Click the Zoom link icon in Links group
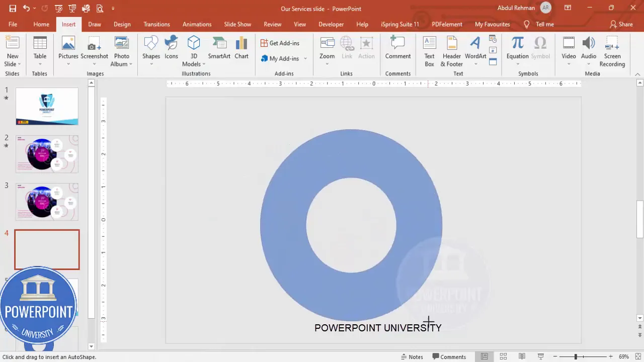Image resolution: width=644 pixels, height=362 pixels. click(x=327, y=43)
